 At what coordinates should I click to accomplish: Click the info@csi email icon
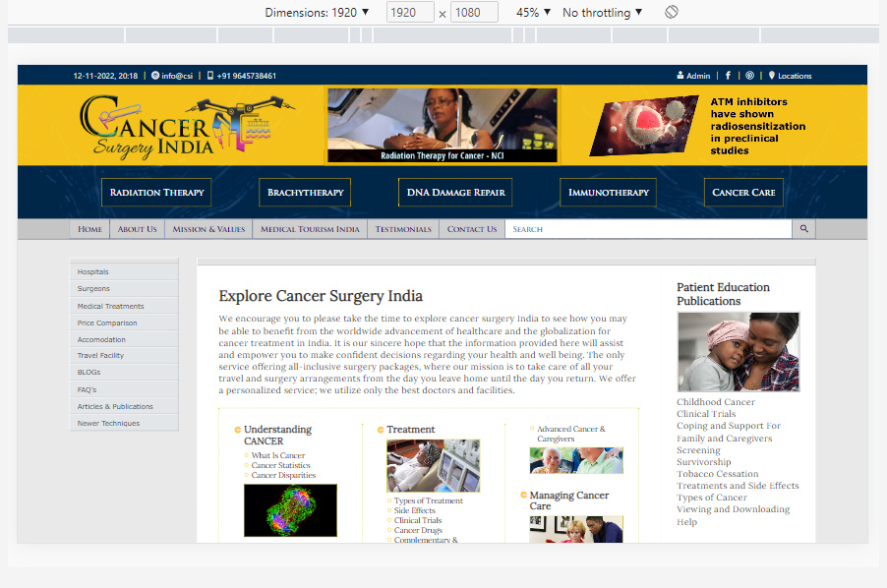click(x=155, y=76)
